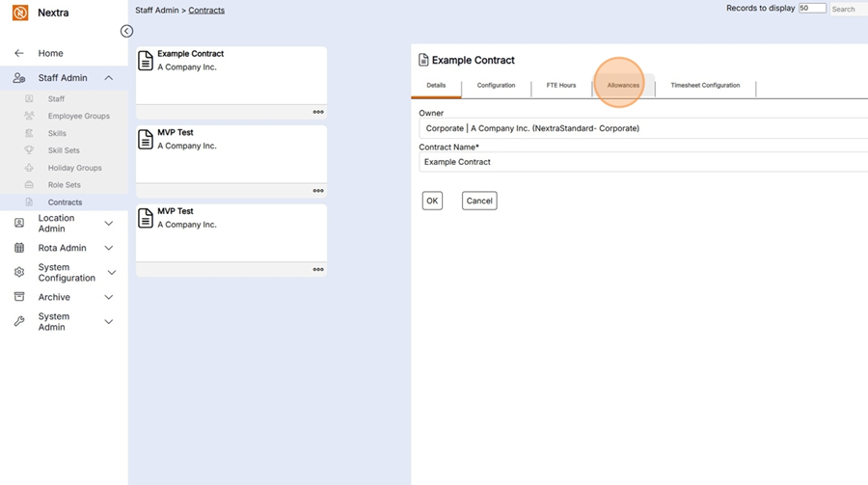Click the Owner field

click(643, 128)
